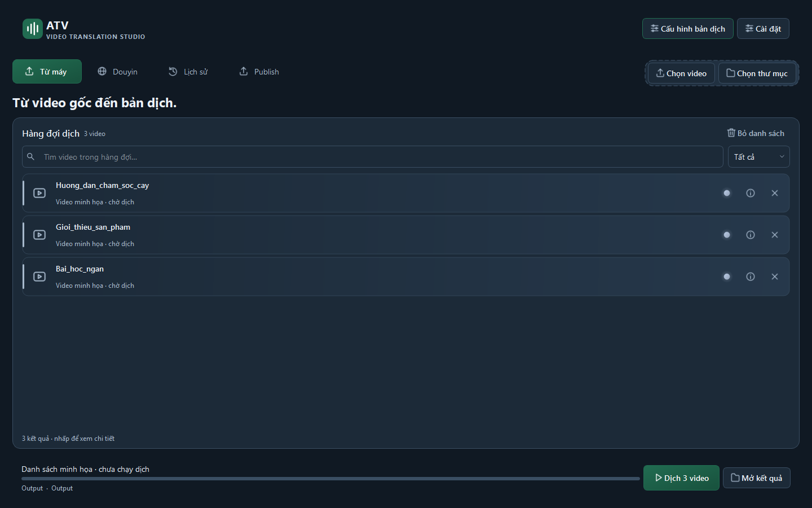
Task: Start translation with "Dịch 3 video"
Action: pos(681,478)
